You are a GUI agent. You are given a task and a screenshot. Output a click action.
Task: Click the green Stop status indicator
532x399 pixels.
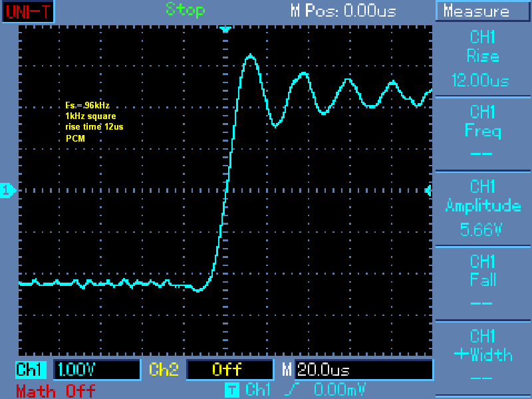click(186, 9)
